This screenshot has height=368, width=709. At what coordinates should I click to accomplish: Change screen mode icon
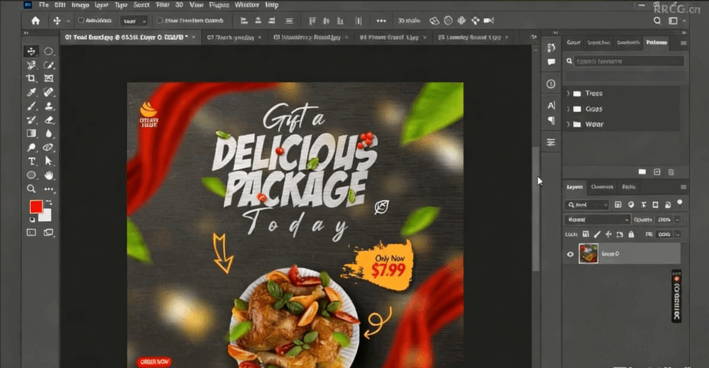[48, 232]
